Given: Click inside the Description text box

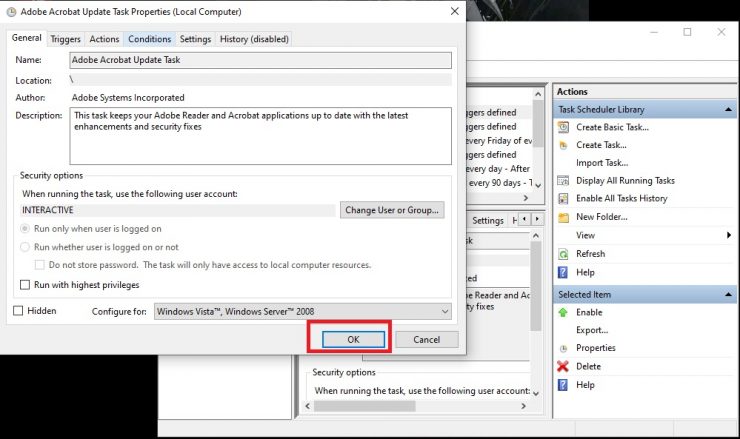Looking at the screenshot, I should coord(261,136).
